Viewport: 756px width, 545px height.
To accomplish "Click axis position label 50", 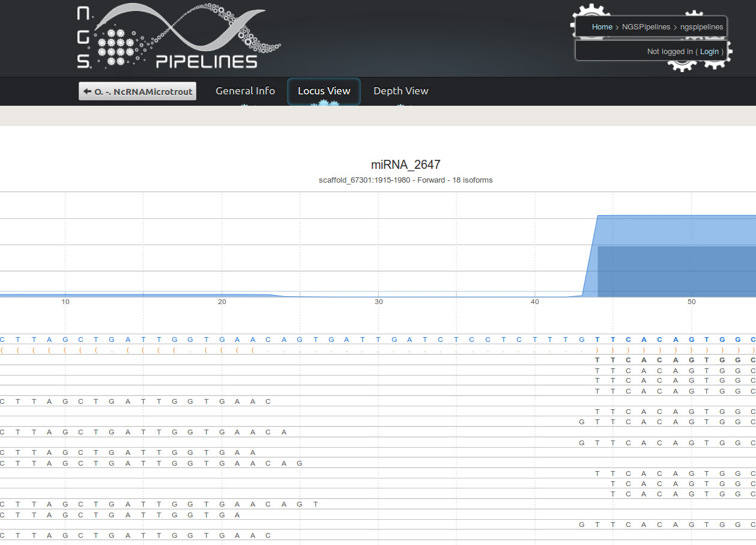I will click(x=692, y=302).
